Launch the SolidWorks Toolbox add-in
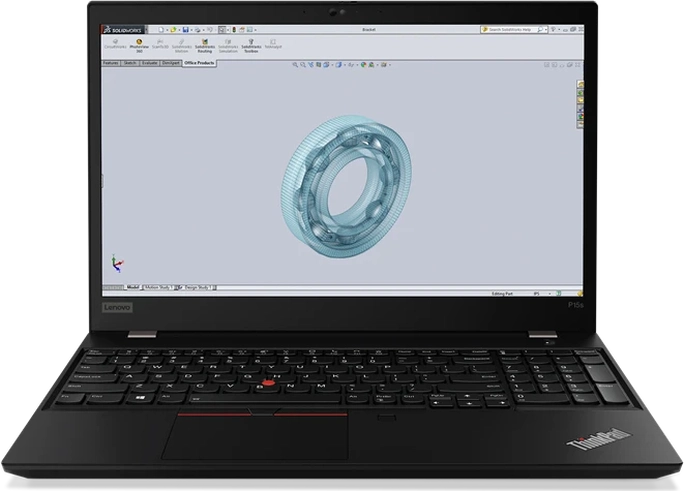Viewport: 684px width, 491px height. click(251, 46)
